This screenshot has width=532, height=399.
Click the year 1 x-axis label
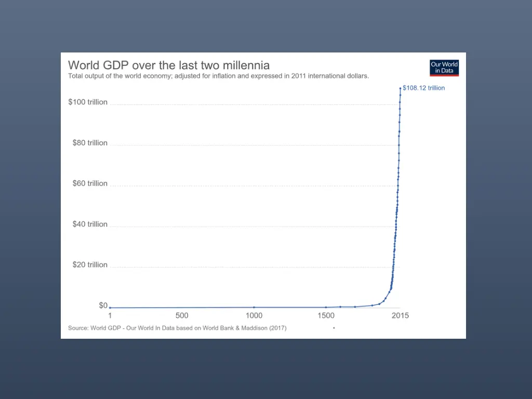pyautogui.click(x=110, y=315)
